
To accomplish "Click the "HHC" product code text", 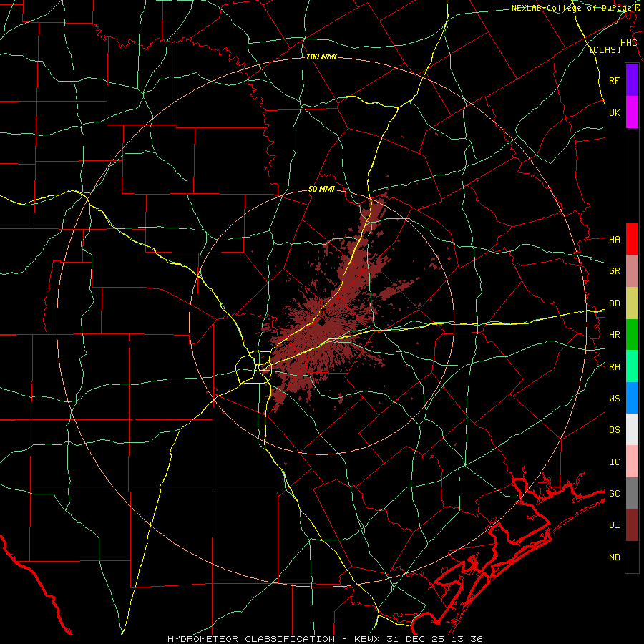I will [x=628, y=43].
